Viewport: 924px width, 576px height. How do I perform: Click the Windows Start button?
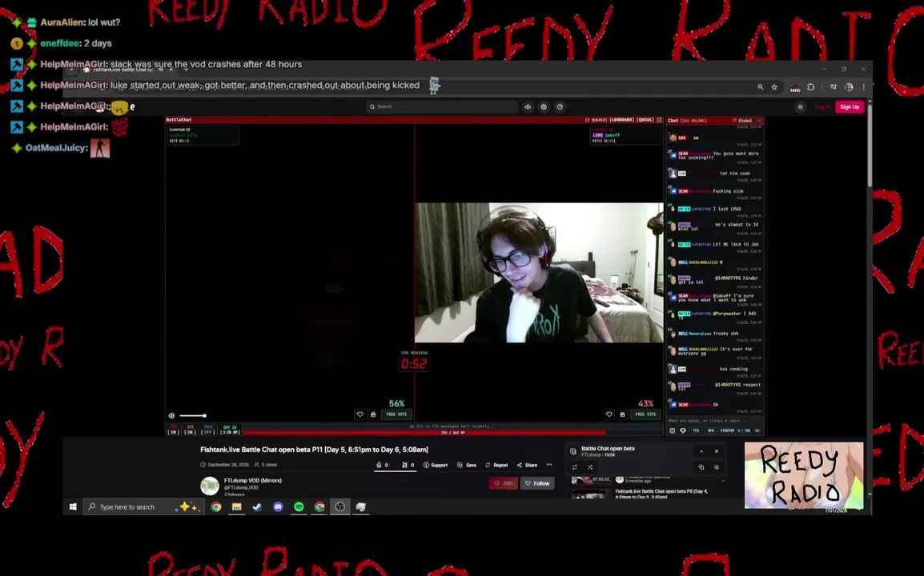(73, 506)
